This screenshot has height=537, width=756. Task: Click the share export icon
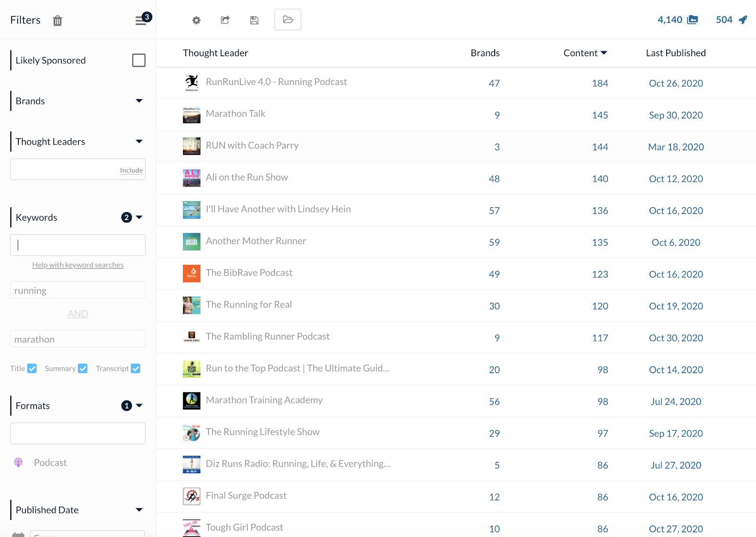(225, 20)
